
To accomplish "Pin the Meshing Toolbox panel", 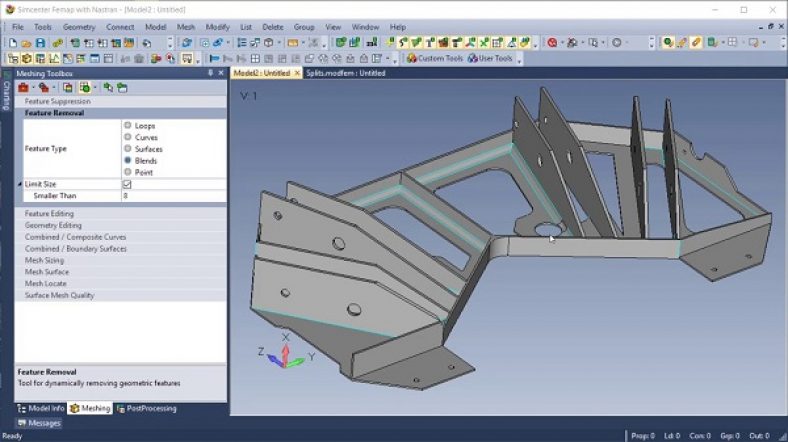I will tap(210, 73).
